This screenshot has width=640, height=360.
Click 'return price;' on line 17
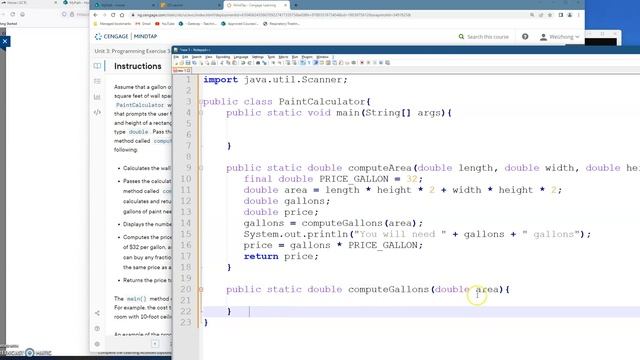(281, 256)
